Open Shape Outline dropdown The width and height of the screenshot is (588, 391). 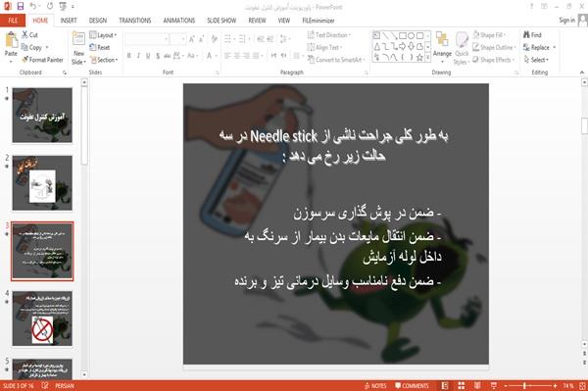tap(494, 47)
